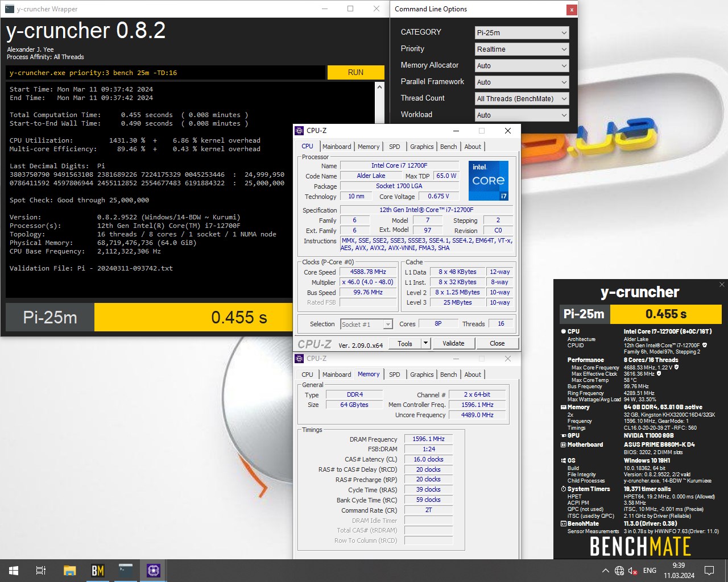Select the Validation File line in output
728x582 pixels.
tap(91, 268)
